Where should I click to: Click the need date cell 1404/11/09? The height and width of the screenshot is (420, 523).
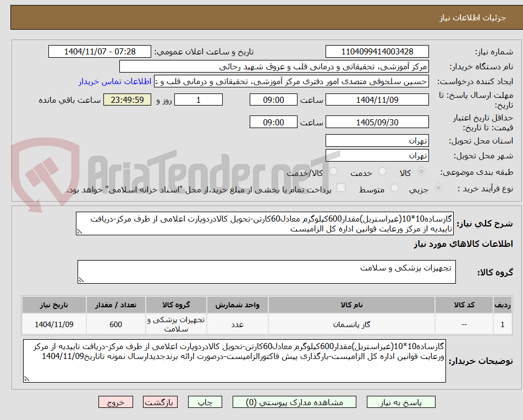[x=54, y=324]
